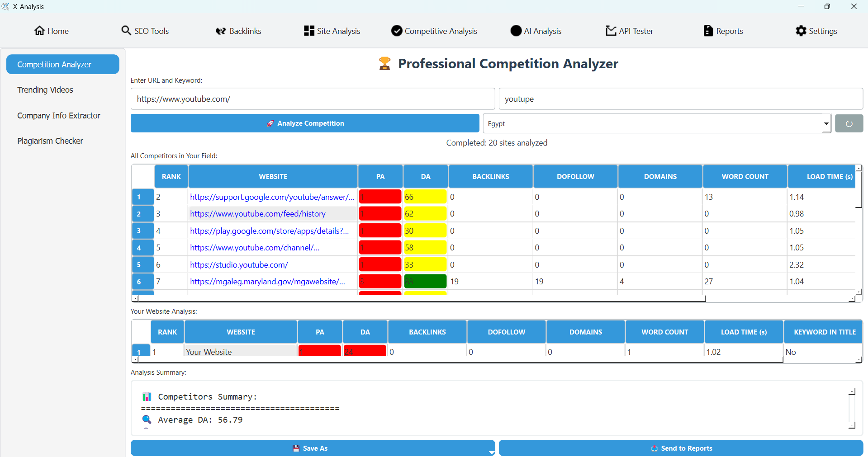Open the mgaleg.maryland.gov link

click(x=267, y=282)
